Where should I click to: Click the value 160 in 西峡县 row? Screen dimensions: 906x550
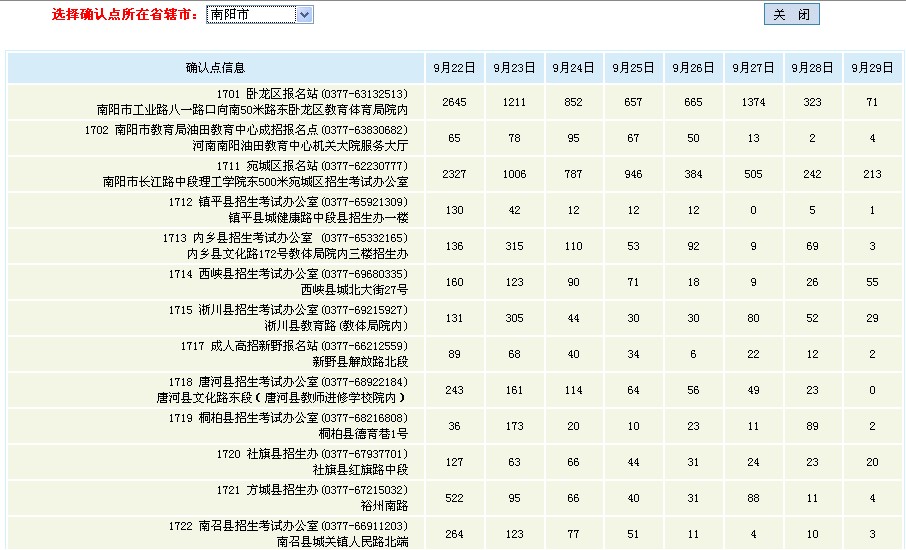pyautogui.click(x=454, y=282)
